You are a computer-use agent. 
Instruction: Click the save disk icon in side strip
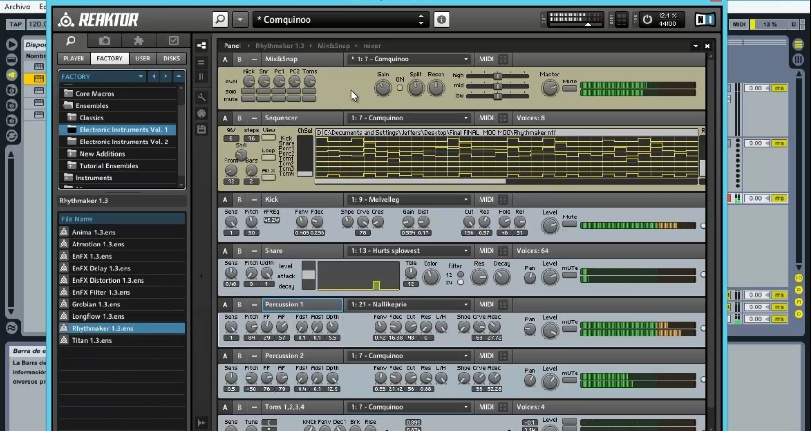click(202, 129)
